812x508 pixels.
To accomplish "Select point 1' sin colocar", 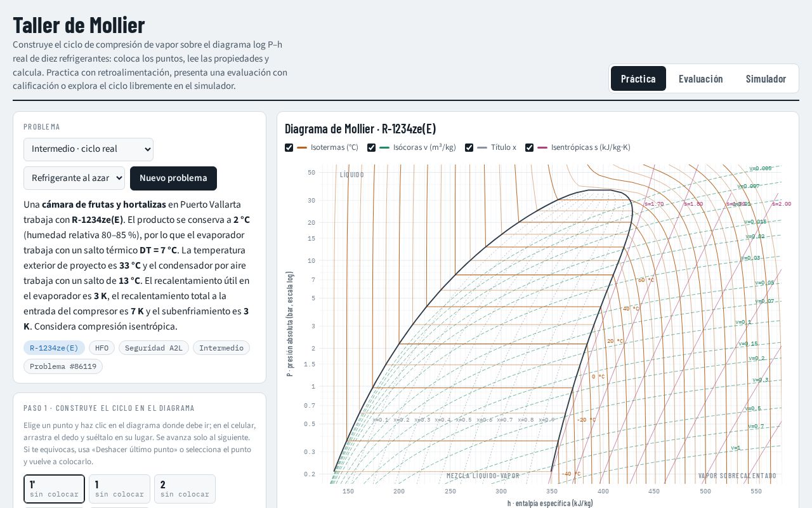I will (54, 489).
